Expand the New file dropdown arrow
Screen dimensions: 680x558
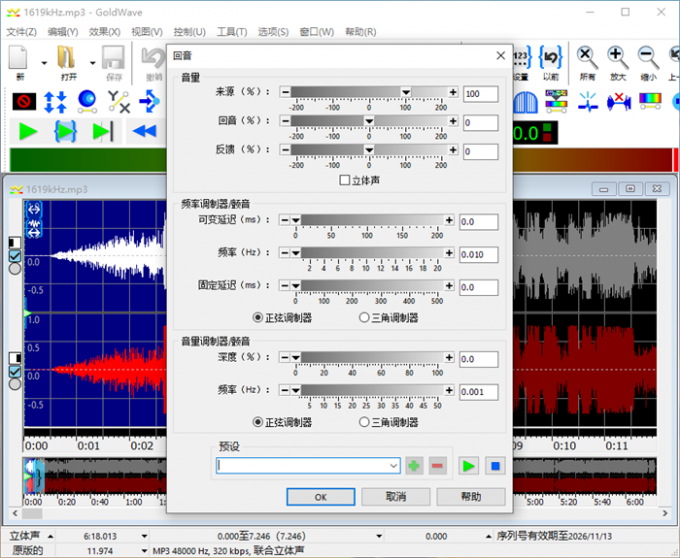tap(44, 63)
